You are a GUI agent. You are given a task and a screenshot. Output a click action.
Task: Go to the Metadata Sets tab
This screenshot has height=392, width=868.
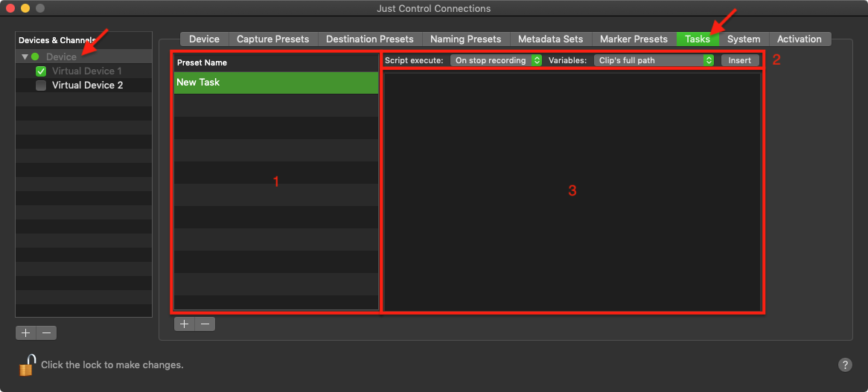[x=551, y=39]
